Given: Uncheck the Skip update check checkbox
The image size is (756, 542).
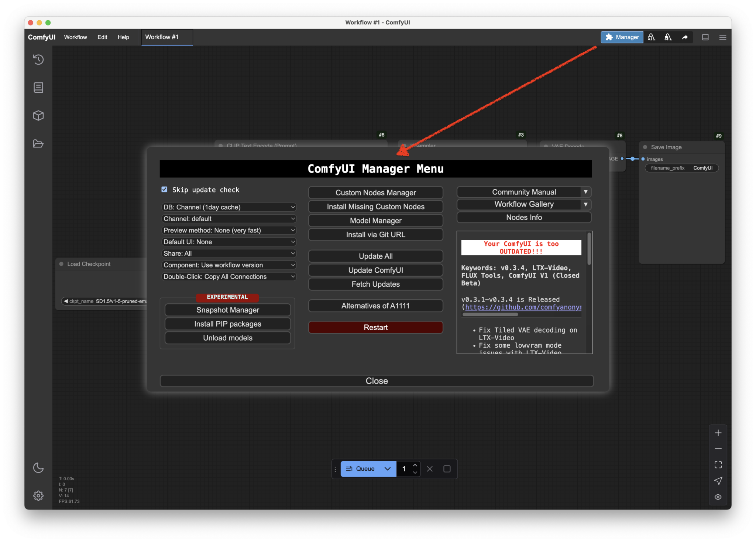Looking at the screenshot, I should point(164,189).
